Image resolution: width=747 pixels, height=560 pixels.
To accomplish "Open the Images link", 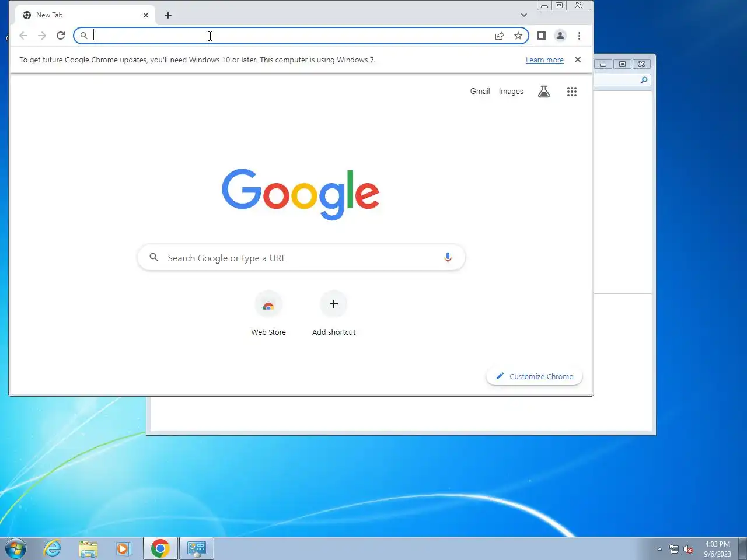I will [511, 92].
